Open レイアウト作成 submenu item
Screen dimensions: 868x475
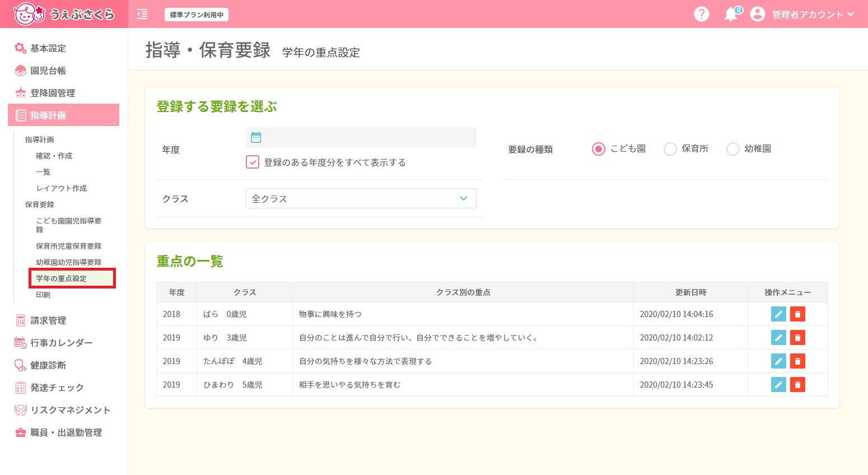coord(62,188)
